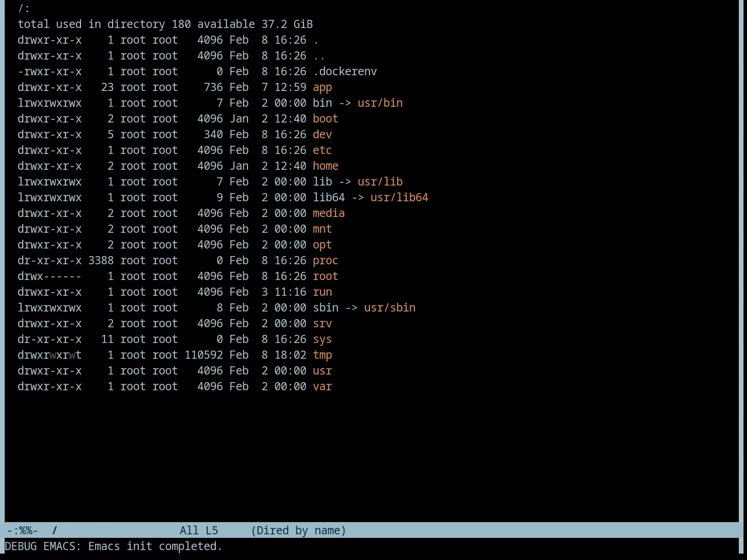Click the lib symlink name
747x560 pixels.
(322, 182)
